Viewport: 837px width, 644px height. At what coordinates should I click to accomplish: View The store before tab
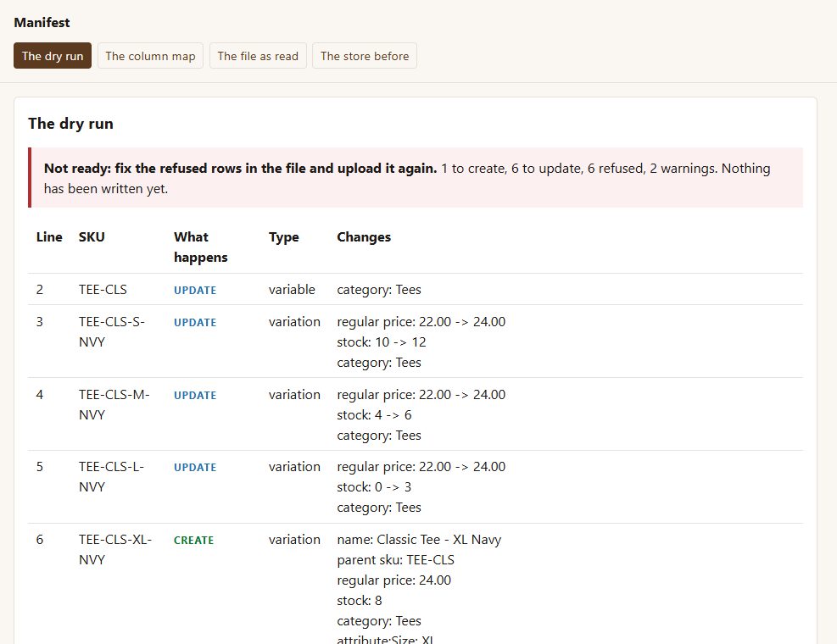[365, 55]
